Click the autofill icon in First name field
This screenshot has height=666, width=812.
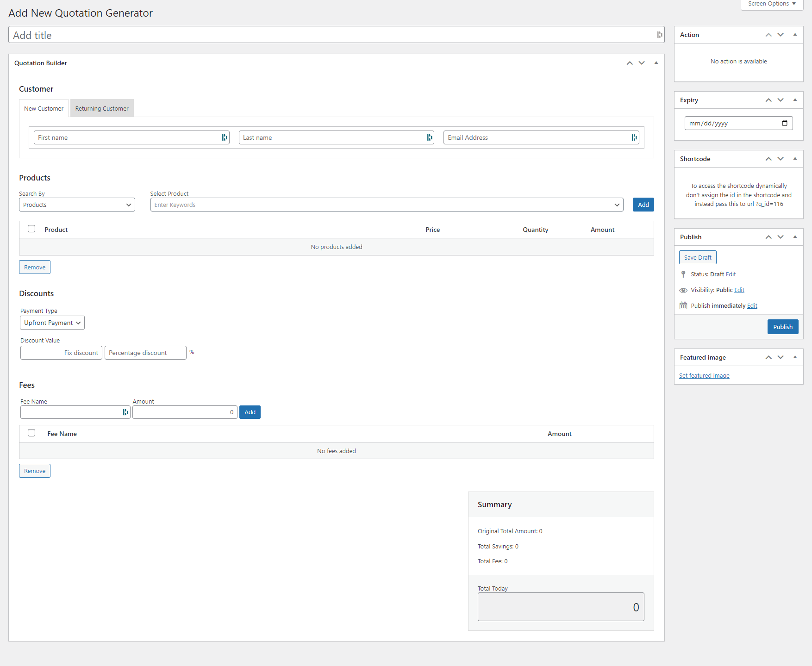(225, 137)
